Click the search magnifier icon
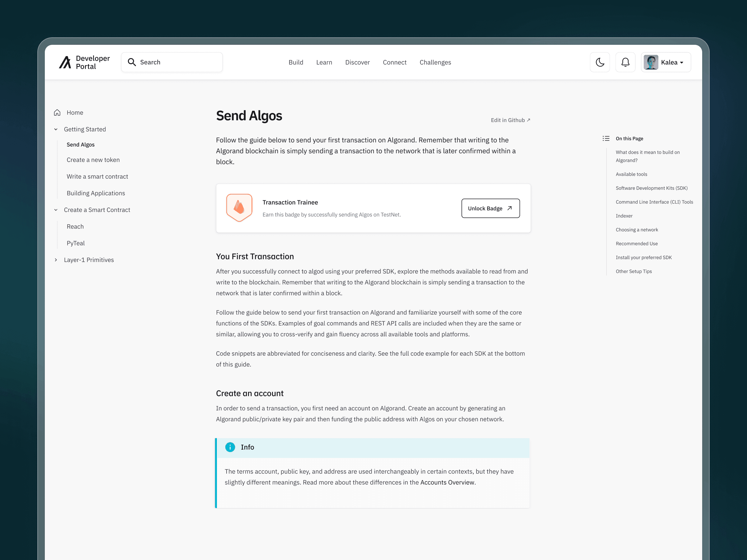747x560 pixels. [131, 62]
